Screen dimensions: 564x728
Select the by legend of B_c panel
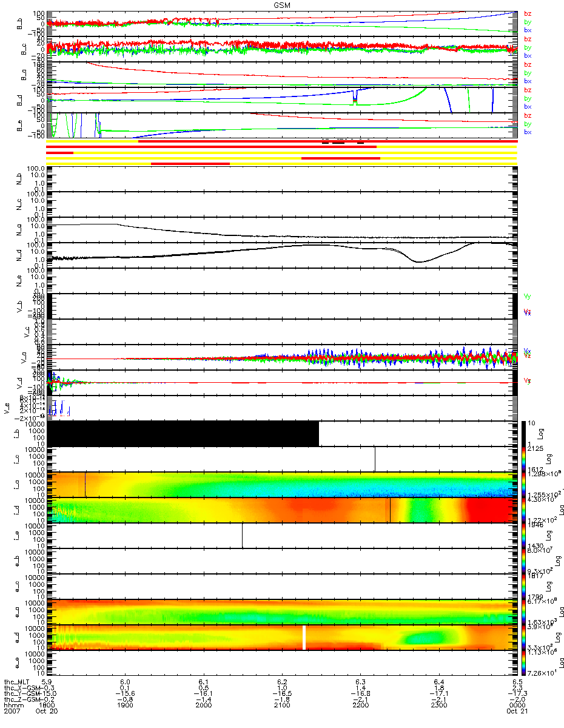pyautogui.click(x=528, y=47)
